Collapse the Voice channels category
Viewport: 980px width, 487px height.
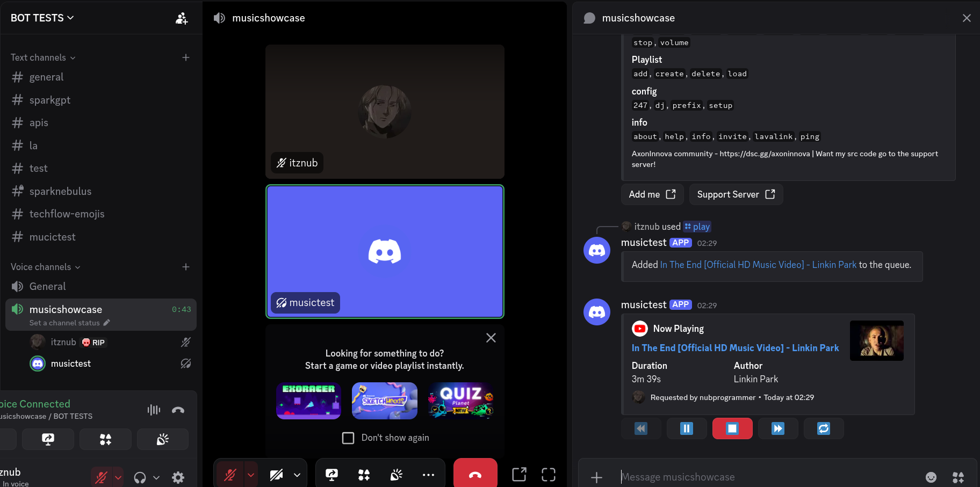pyautogui.click(x=45, y=267)
